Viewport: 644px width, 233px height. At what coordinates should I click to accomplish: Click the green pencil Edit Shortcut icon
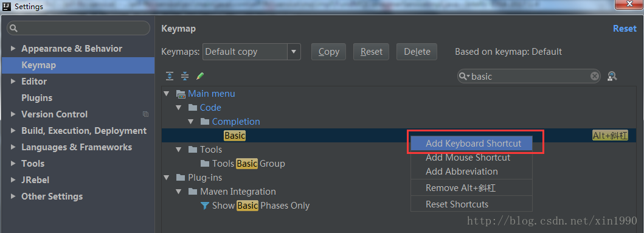click(x=200, y=76)
